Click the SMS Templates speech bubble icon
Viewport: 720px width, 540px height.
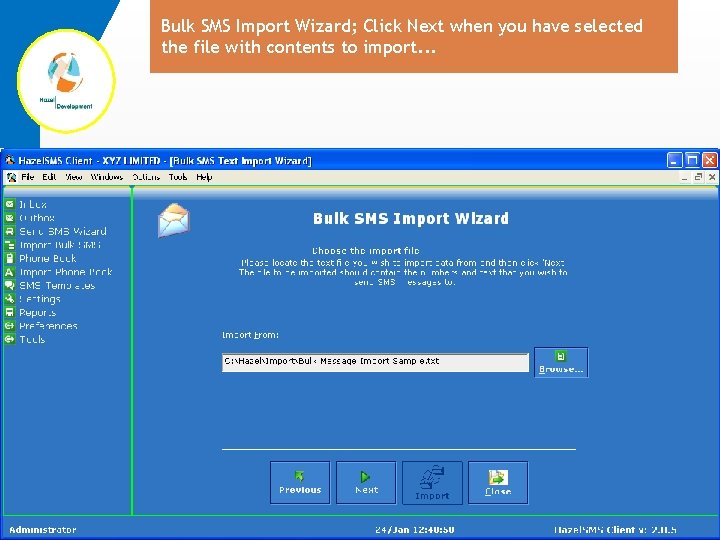[x=10, y=285]
